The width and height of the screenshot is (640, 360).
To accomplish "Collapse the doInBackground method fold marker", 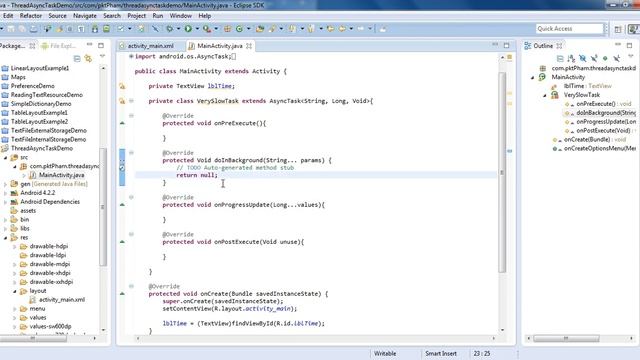I will [x=131, y=153].
